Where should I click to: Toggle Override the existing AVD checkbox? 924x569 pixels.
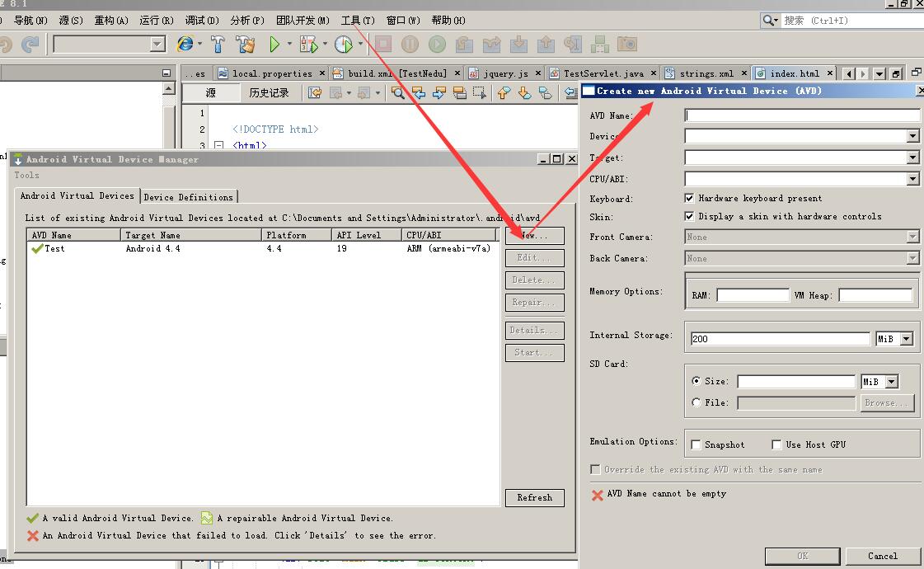pos(595,469)
